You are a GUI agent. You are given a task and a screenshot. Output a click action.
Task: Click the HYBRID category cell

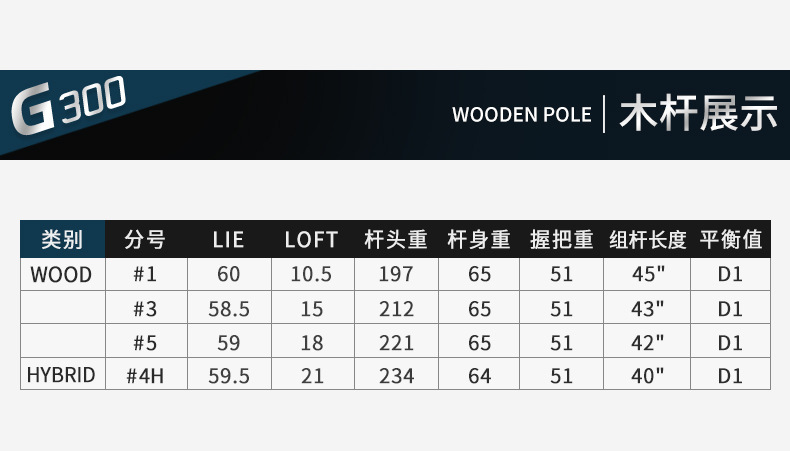pos(61,375)
